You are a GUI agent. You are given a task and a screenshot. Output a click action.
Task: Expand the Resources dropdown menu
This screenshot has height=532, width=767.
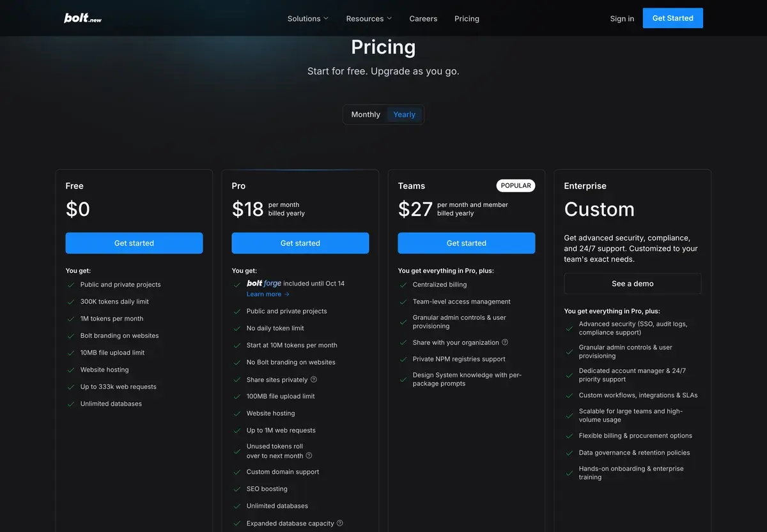(369, 19)
